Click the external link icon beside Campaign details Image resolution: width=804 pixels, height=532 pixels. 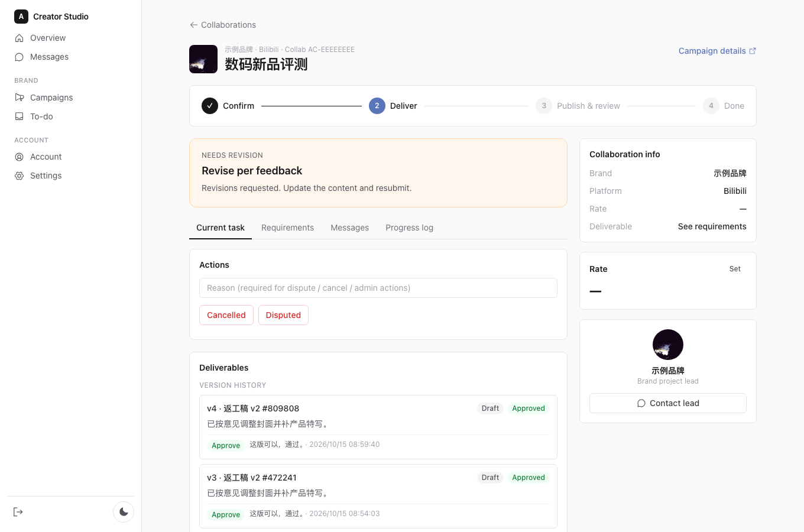click(x=753, y=51)
